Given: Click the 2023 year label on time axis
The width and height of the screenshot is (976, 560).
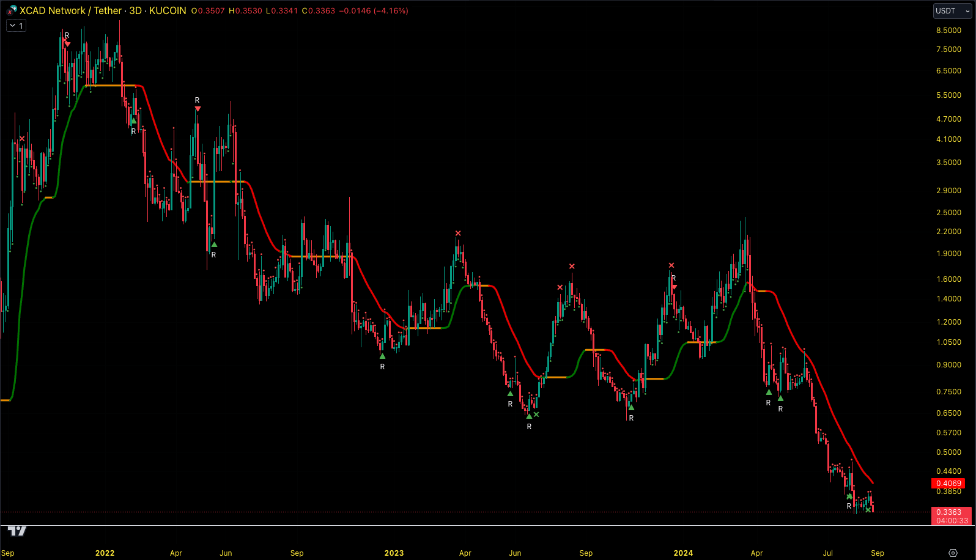Looking at the screenshot, I should click(394, 553).
